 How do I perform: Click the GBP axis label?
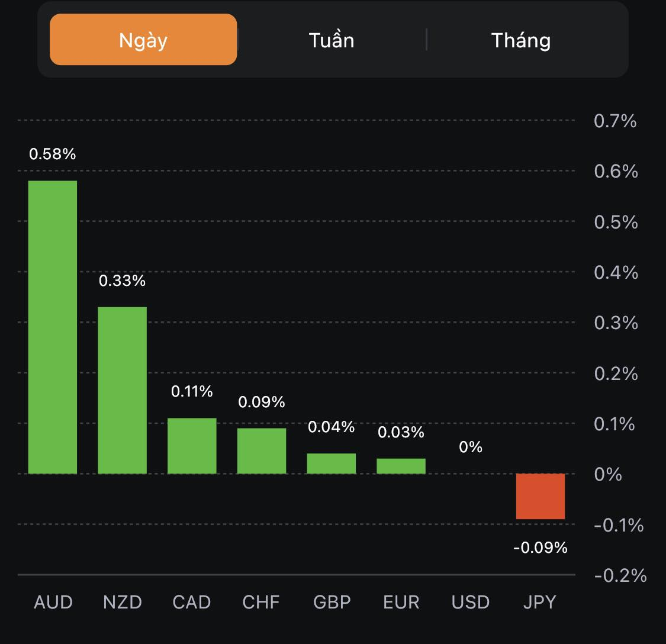pos(332,602)
